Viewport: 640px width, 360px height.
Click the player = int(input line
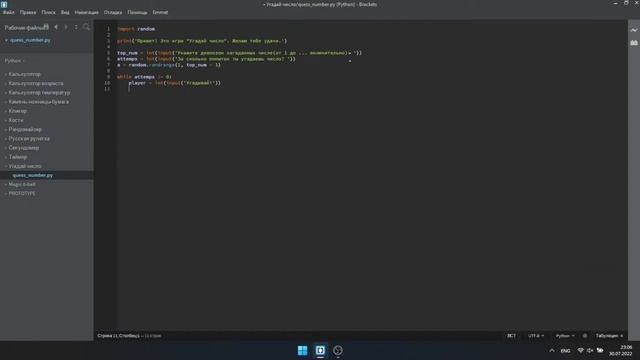[x=175, y=83]
